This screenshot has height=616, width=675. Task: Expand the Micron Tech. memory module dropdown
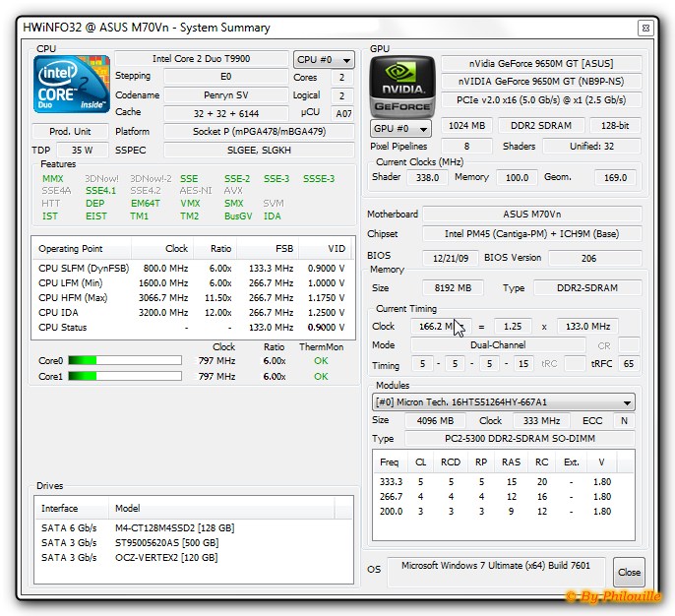pyautogui.click(x=503, y=401)
